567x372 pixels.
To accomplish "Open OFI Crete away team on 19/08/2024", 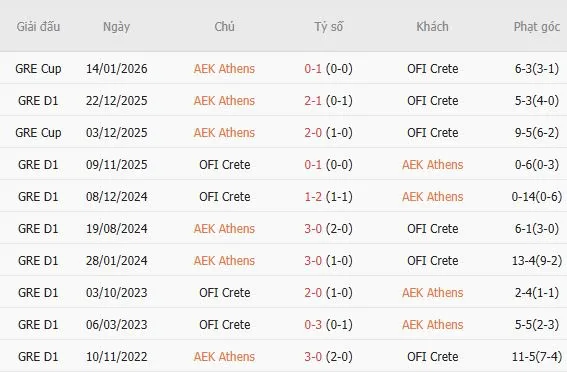I will click(432, 228).
